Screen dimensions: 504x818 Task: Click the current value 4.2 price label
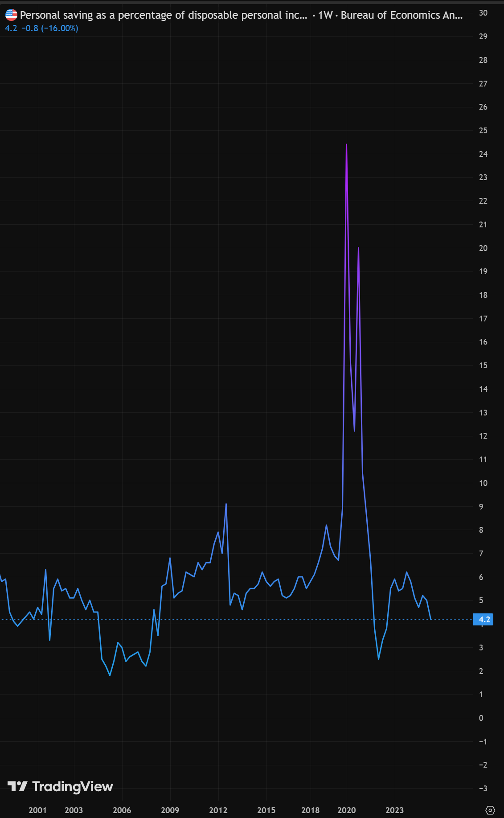tap(484, 619)
